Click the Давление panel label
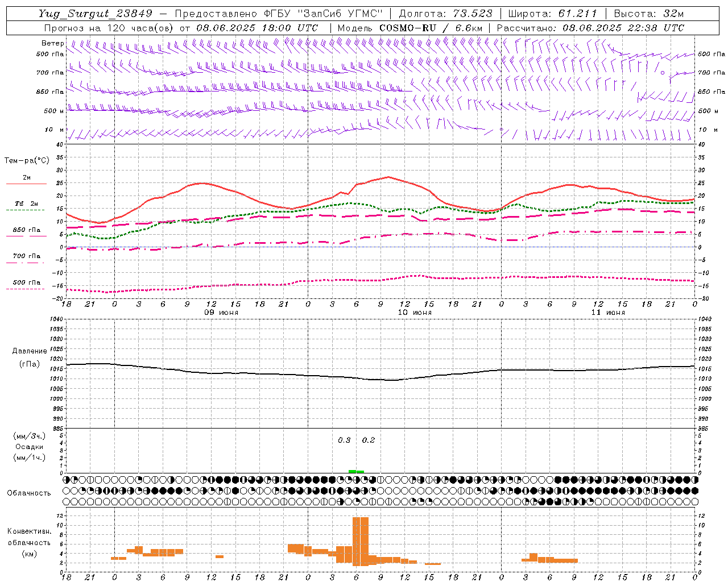The width and height of the screenshot is (728, 582). 30,351
